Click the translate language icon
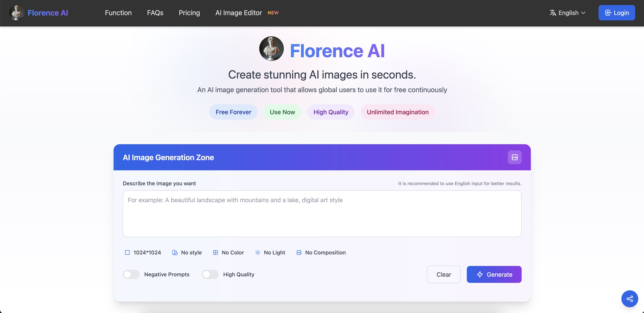Viewport: 644px width, 313px height. coord(553,13)
